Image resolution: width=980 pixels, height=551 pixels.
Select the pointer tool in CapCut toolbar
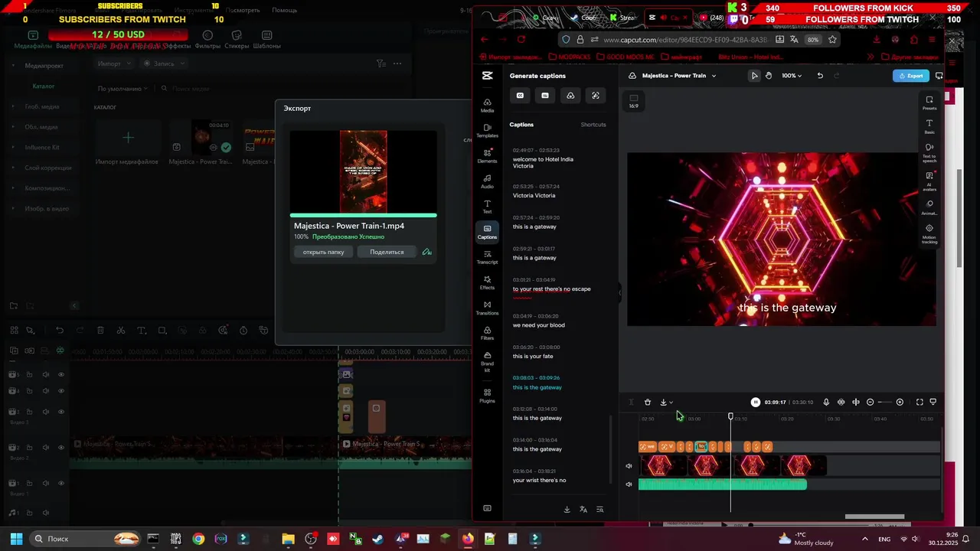pyautogui.click(x=754, y=76)
